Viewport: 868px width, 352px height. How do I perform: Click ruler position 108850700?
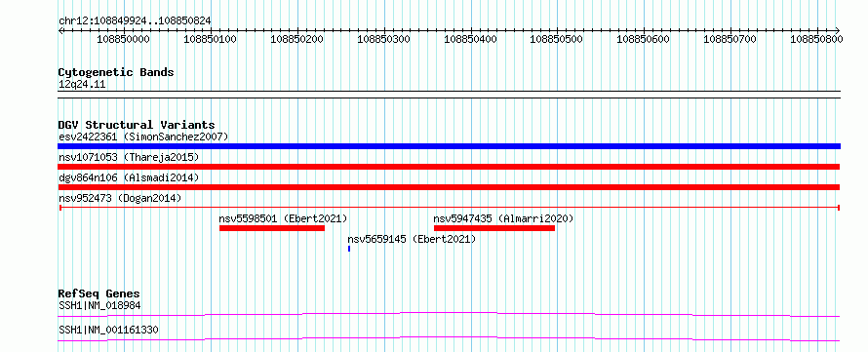click(x=730, y=39)
